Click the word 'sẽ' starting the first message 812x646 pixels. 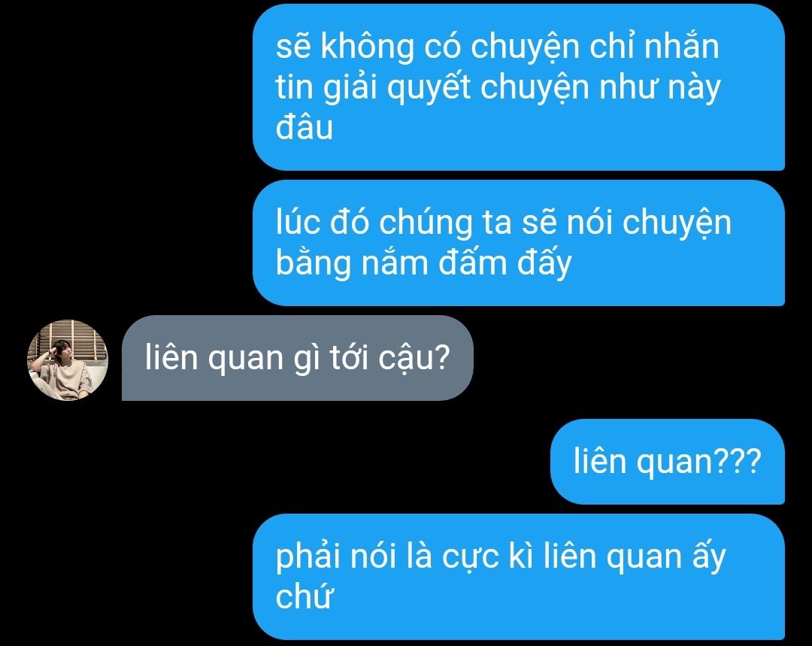(x=292, y=47)
